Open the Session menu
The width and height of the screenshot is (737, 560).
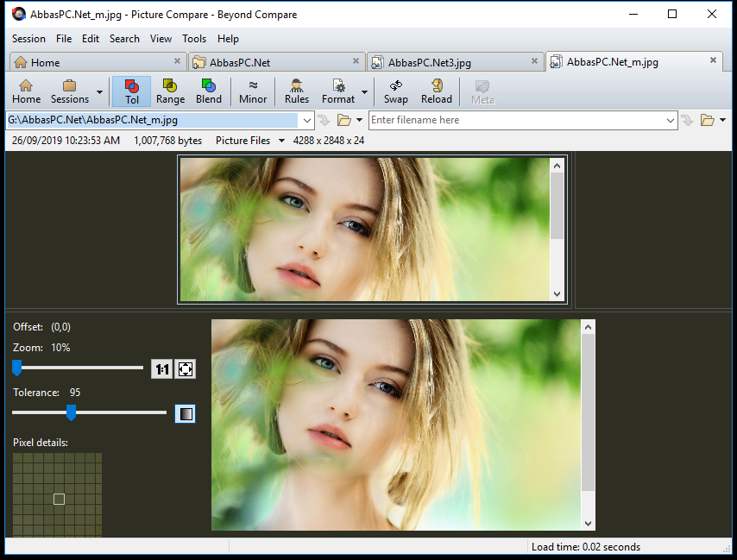click(28, 39)
